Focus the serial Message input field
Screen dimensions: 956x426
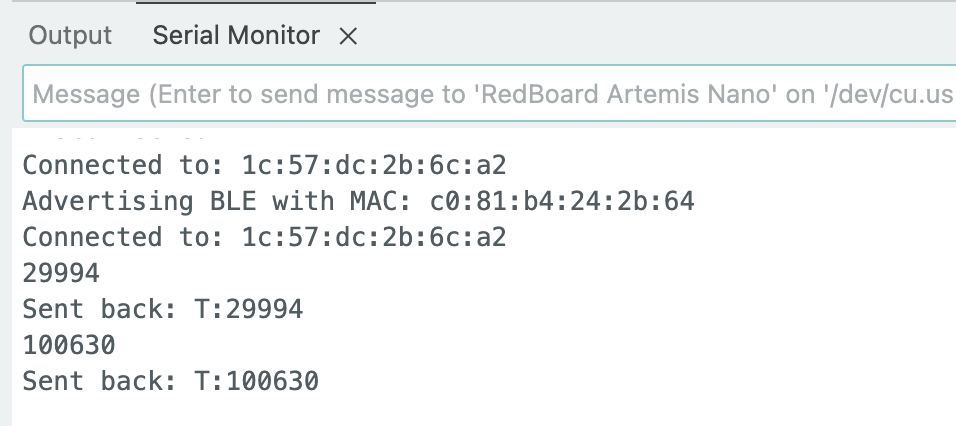(490, 94)
